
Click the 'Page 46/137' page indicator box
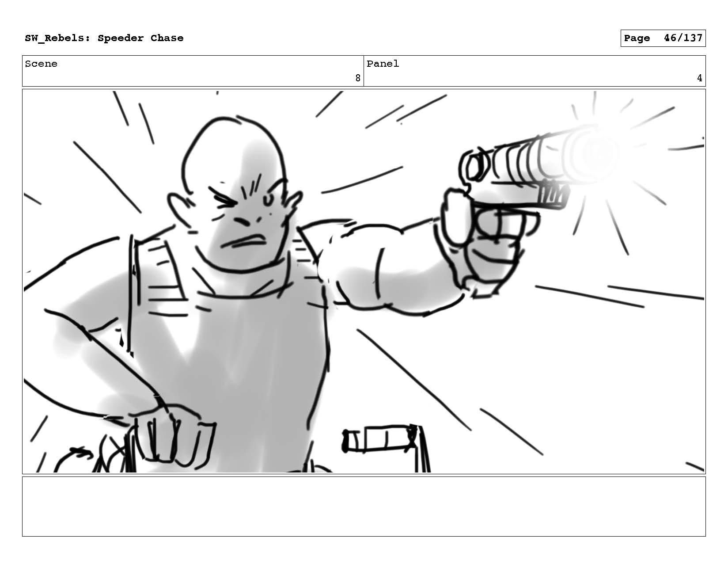pos(663,38)
